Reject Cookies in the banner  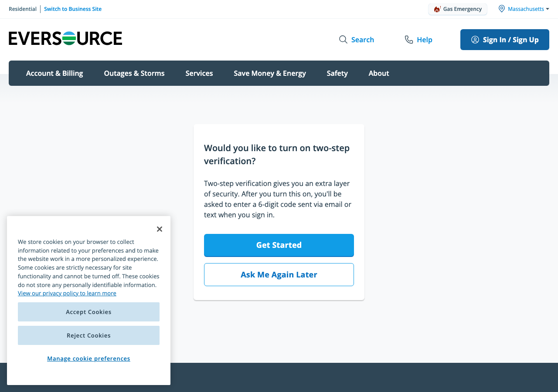click(x=88, y=335)
